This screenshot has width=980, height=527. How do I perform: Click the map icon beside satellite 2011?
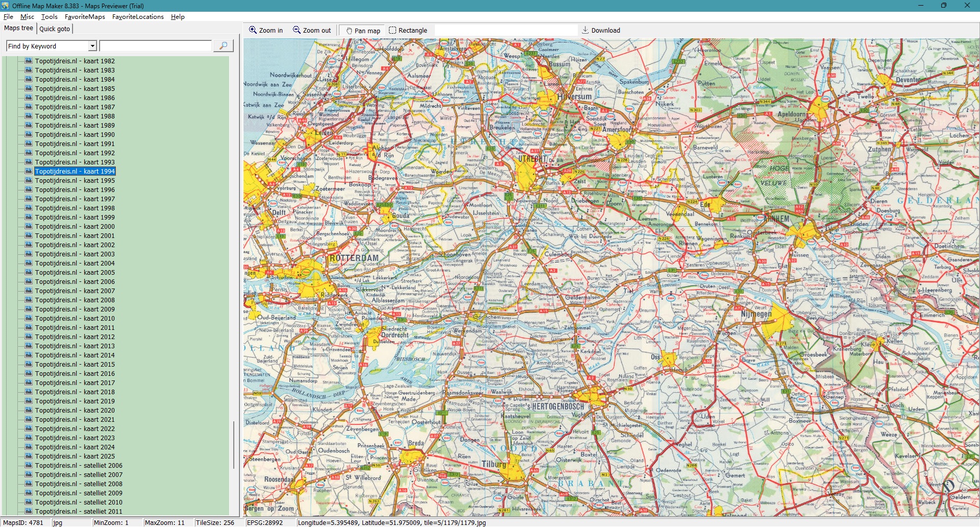point(29,511)
